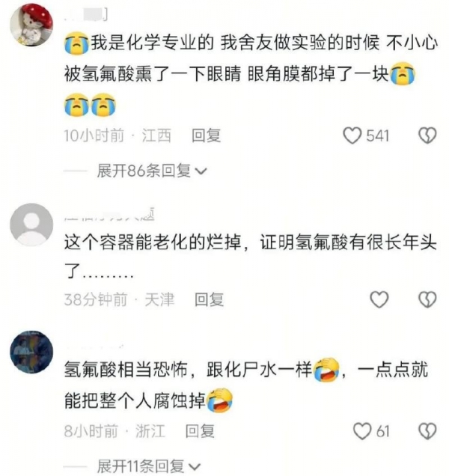Open the second commenter's blurred username

[109, 215]
